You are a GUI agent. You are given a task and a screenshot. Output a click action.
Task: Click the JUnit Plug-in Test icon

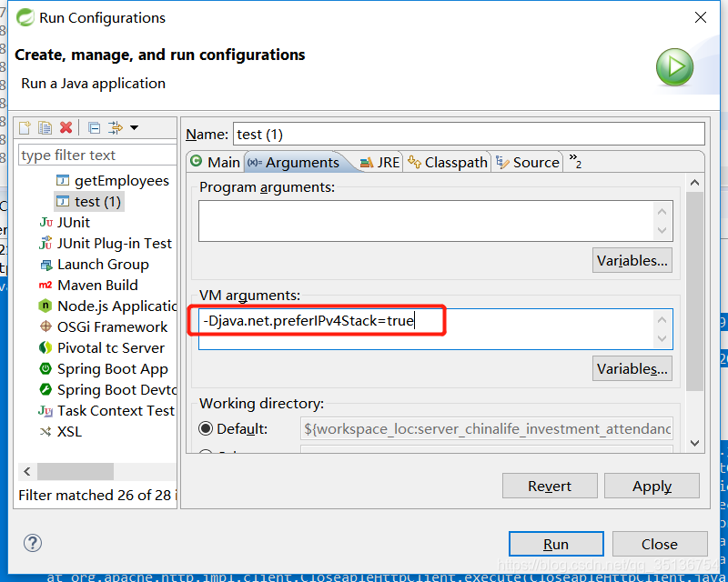click(45, 243)
